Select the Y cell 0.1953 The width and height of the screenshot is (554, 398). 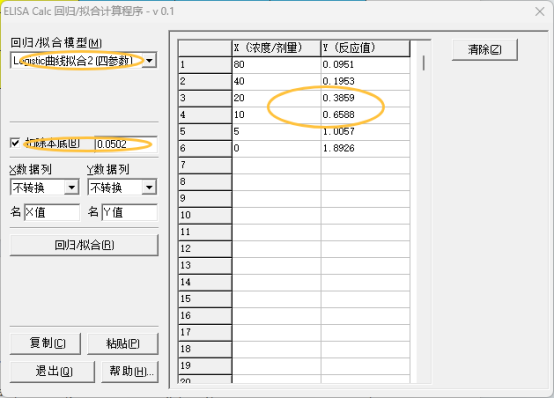tap(365, 82)
